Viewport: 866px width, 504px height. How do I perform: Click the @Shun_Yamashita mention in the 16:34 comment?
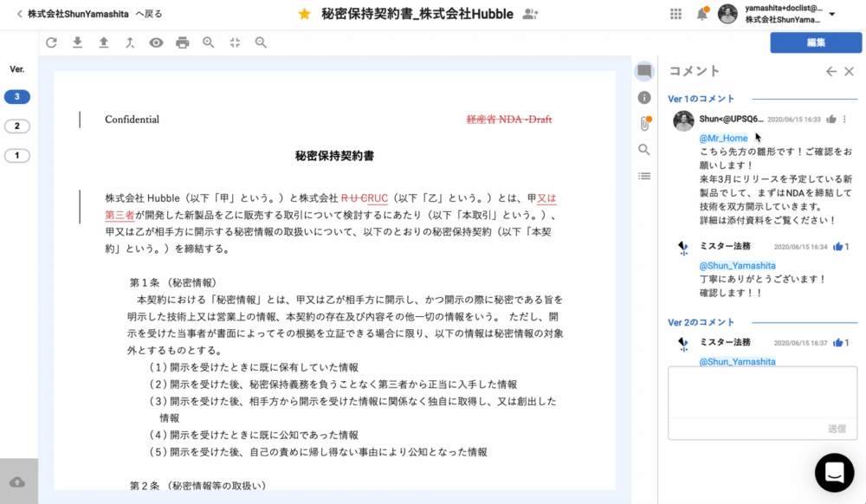737,266
